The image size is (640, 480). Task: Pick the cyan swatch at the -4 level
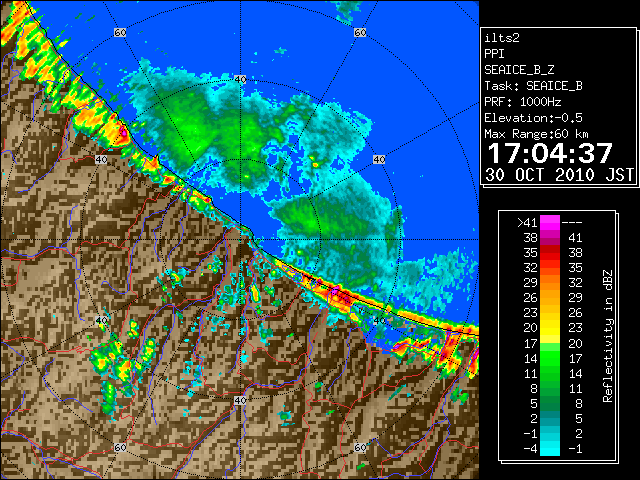(x=550, y=448)
